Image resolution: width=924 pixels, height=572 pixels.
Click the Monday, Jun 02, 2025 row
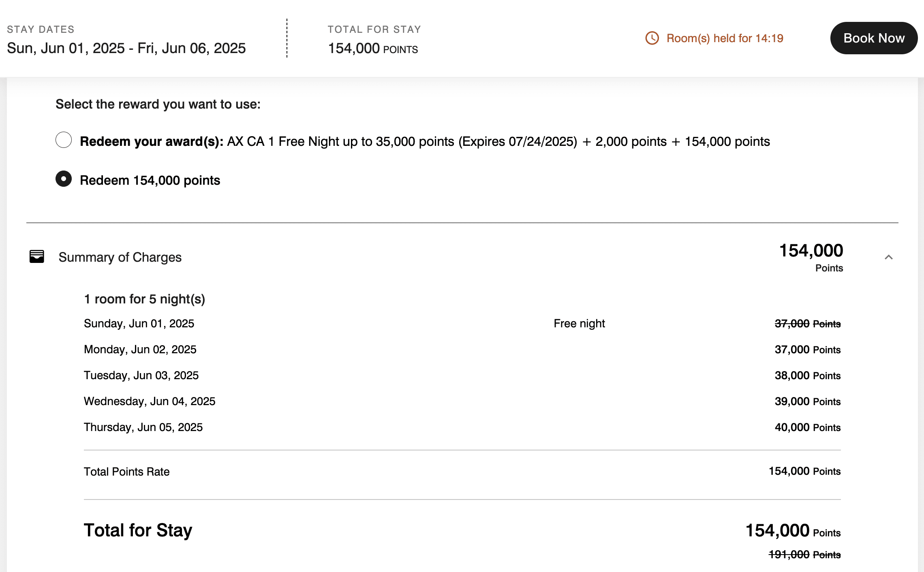140,349
